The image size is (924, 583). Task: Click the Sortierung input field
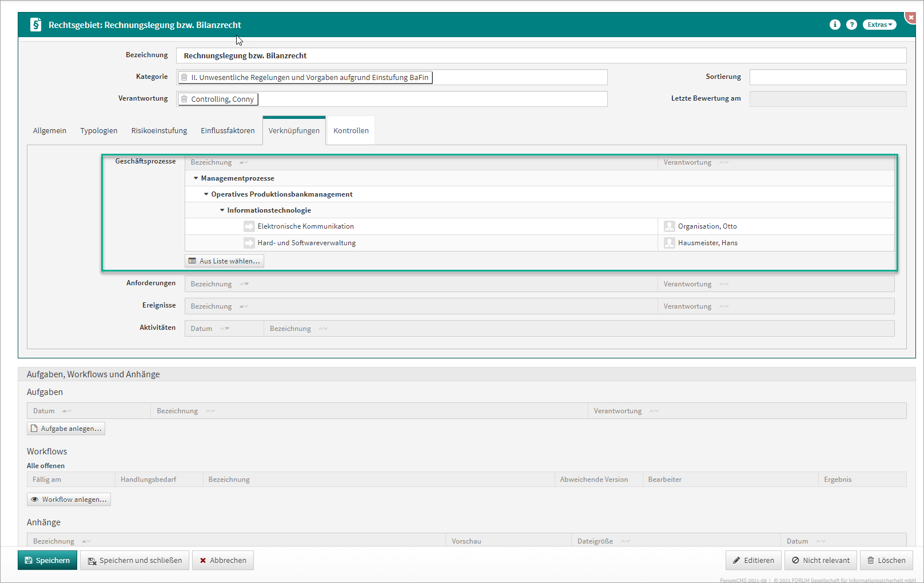tap(827, 77)
